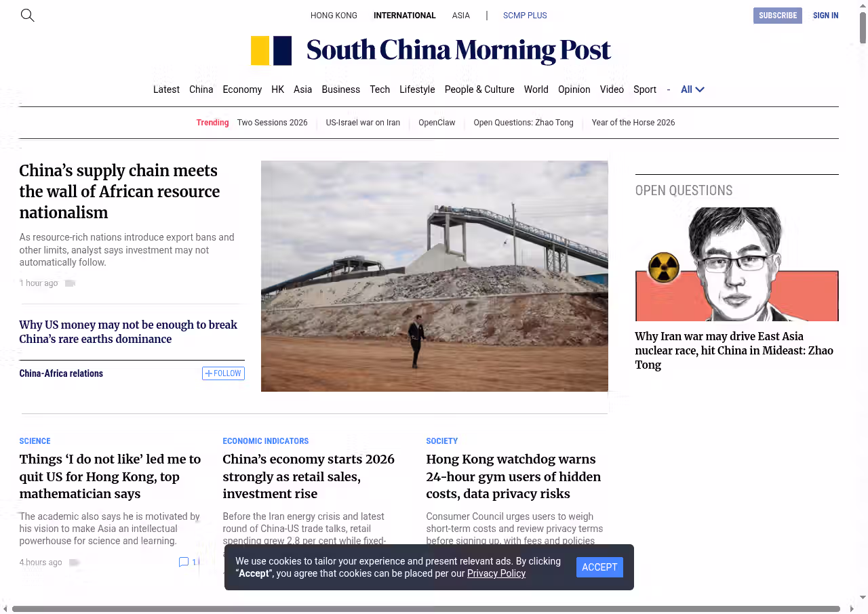Expand the 'All' sections dropdown
The height and width of the screenshot is (614, 868).
point(692,89)
